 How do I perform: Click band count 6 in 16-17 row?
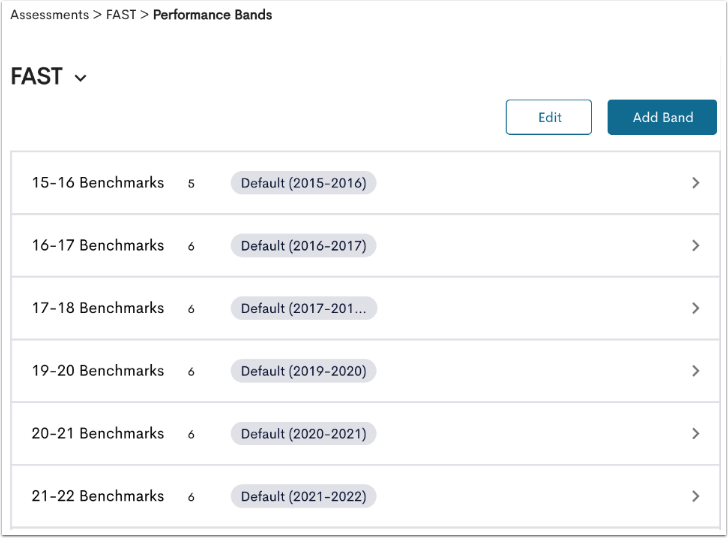tap(191, 246)
